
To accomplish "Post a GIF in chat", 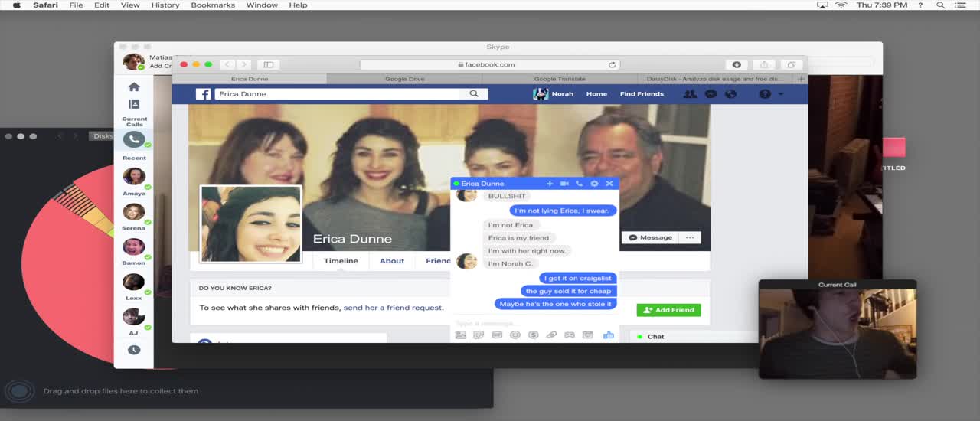I will point(497,335).
